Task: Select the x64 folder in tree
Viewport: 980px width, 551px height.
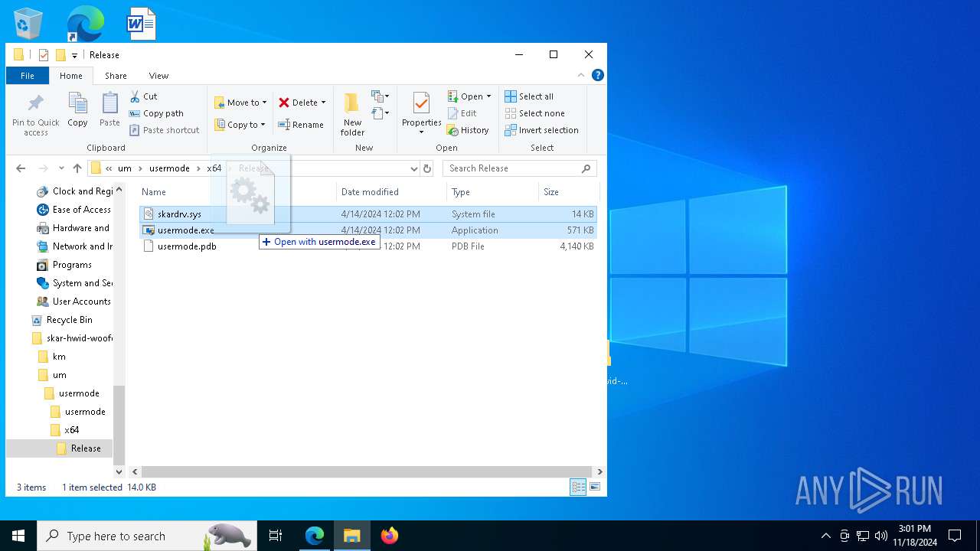Action: (x=65, y=430)
